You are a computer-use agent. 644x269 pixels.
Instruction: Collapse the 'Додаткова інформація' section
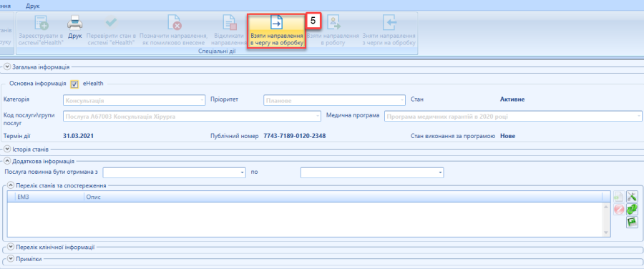(x=7, y=161)
